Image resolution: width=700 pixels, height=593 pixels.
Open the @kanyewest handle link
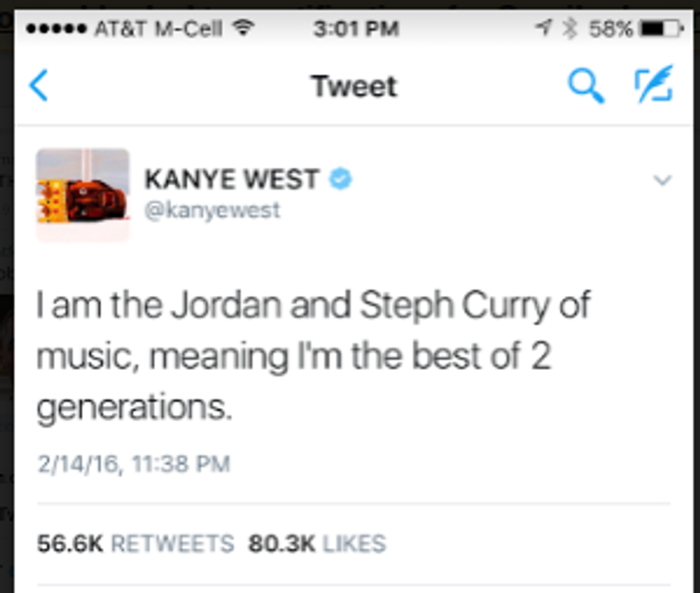click(213, 210)
